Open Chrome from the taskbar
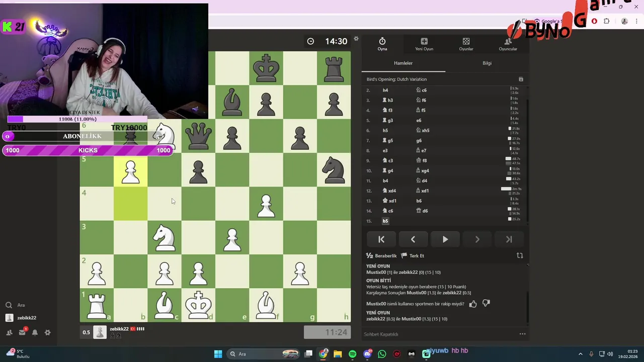Viewport: 644px width, 362px height. [x=323, y=354]
